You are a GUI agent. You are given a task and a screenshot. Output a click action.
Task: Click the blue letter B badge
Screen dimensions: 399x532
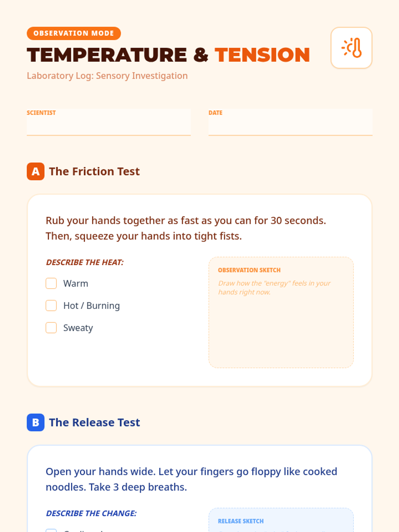click(x=36, y=422)
